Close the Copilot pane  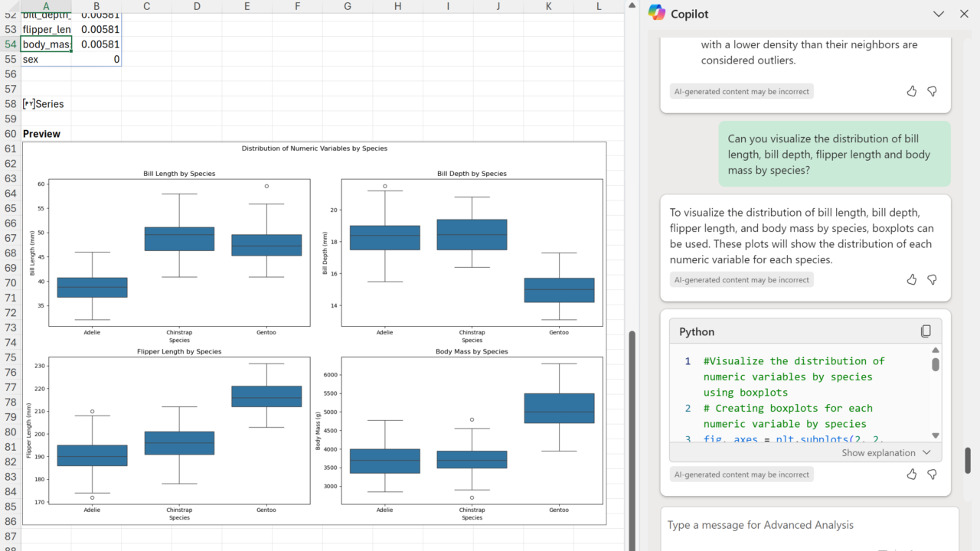pyautogui.click(x=964, y=14)
